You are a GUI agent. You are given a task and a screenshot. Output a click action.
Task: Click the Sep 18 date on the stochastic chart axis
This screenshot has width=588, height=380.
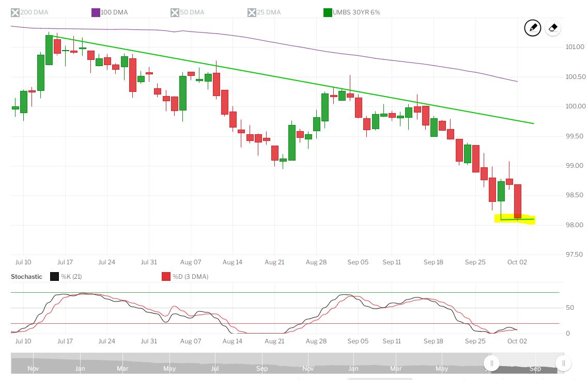434,341
